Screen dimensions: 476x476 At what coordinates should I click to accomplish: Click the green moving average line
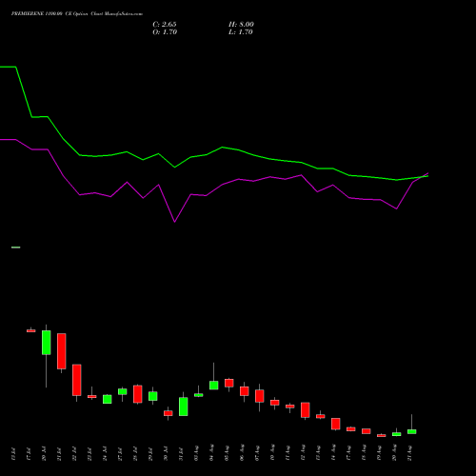point(222,148)
